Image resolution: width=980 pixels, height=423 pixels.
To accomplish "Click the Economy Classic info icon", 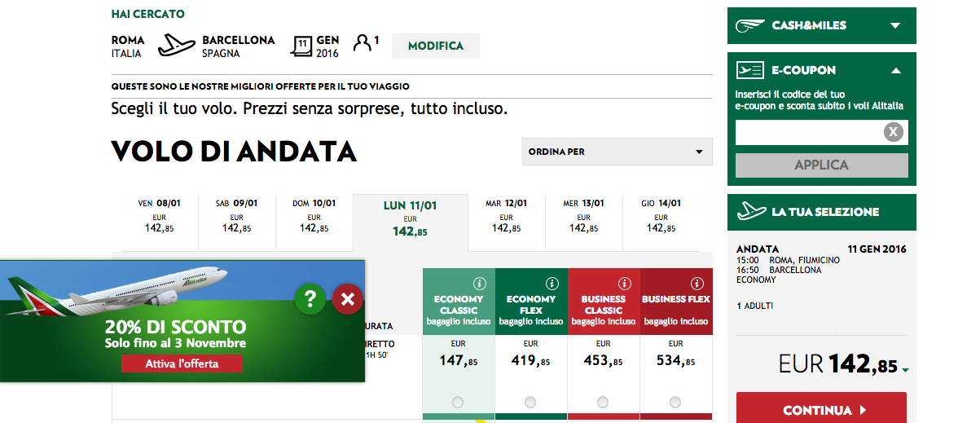I will click(x=480, y=284).
